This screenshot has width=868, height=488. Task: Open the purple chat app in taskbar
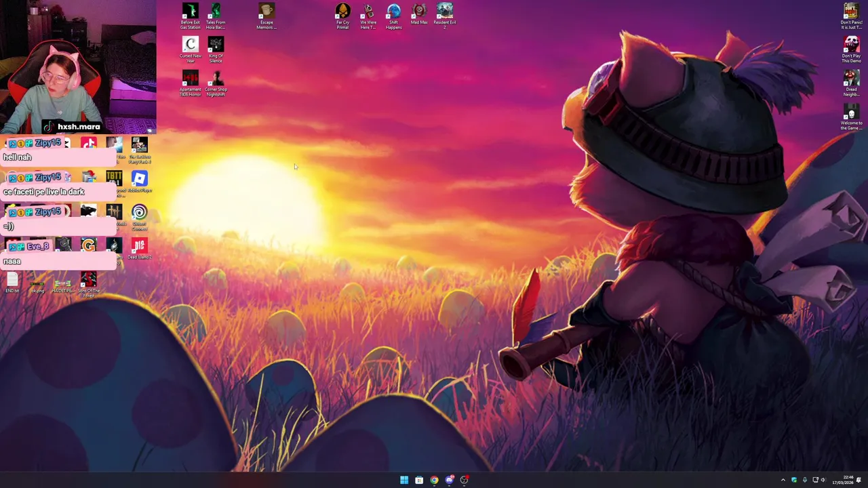point(449,480)
